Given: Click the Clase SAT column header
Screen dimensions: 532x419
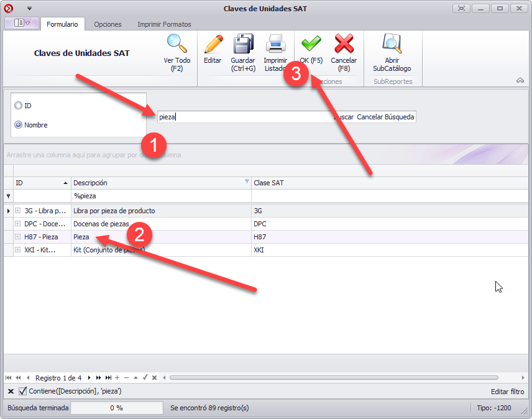Looking at the screenshot, I should [x=390, y=183].
